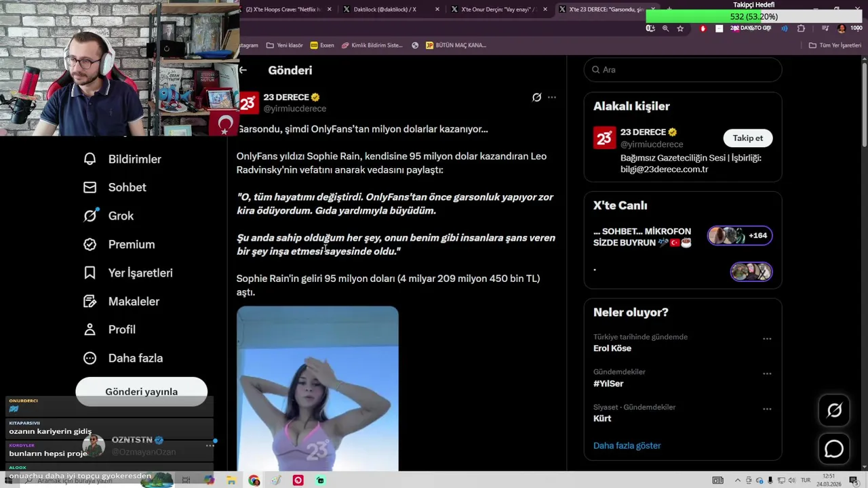The width and height of the screenshot is (868, 488).
Task: Open browser zoom magnifier icon
Action: [665, 28]
